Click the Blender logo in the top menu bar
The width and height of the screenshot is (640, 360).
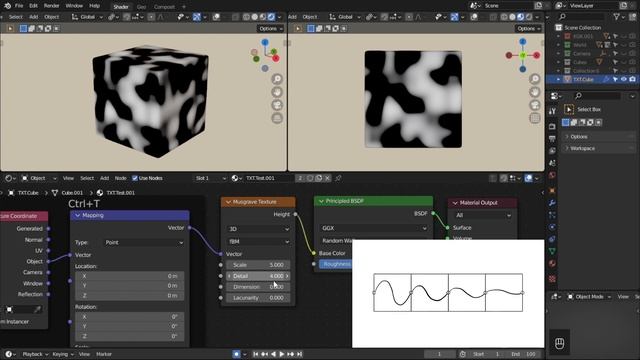7,6
